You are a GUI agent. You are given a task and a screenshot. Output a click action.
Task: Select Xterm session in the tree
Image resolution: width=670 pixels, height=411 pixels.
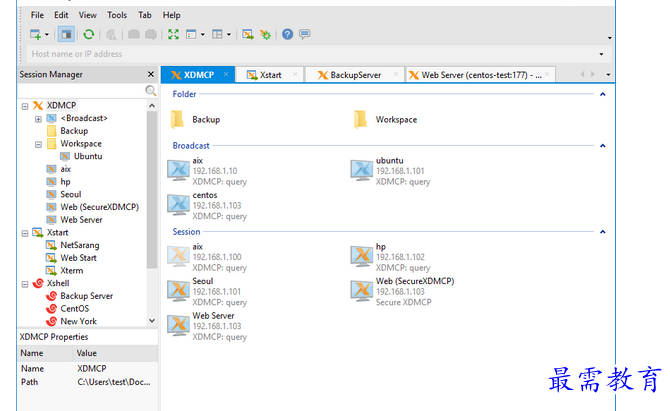point(71,270)
